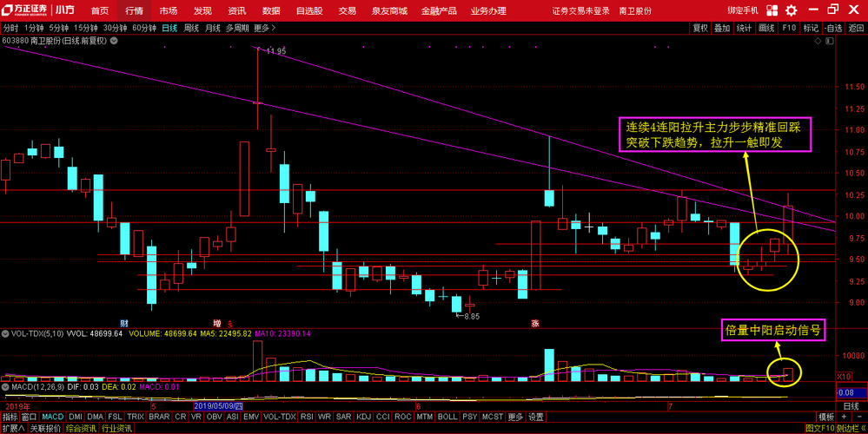Open 行业资讯 tab
This screenshot has width=868, height=434.
click(x=116, y=428)
